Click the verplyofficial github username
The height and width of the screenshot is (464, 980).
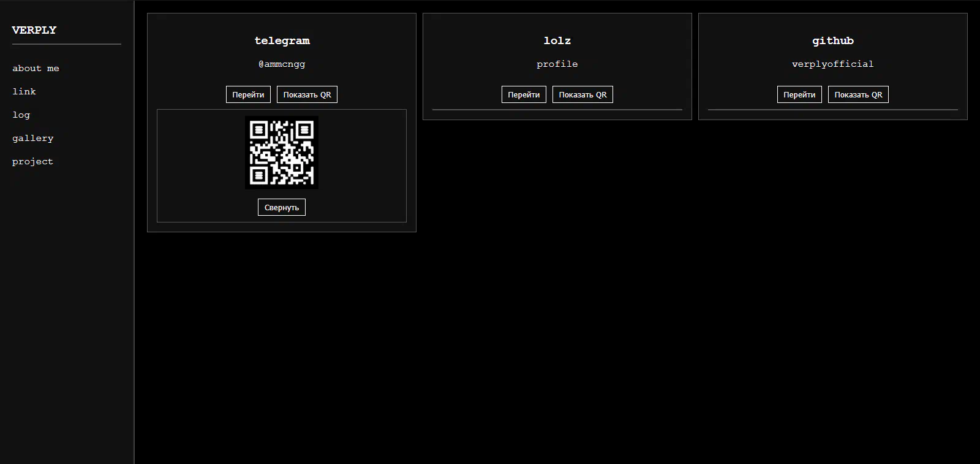[x=832, y=64]
